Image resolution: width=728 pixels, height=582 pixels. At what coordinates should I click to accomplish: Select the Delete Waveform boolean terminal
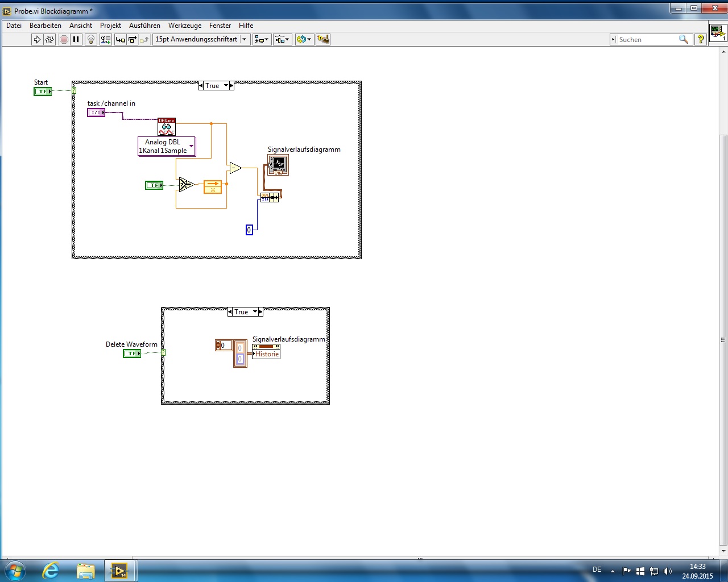coord(132,354)
